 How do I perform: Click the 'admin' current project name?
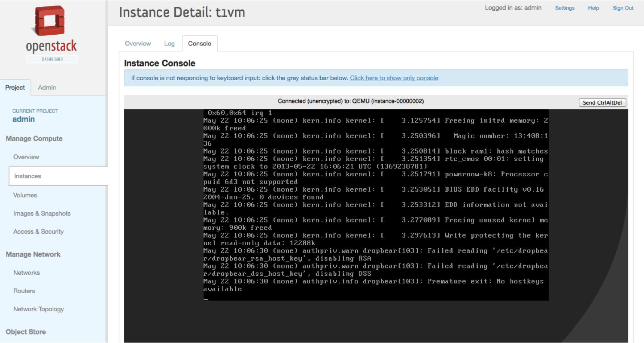pos(24,119)
